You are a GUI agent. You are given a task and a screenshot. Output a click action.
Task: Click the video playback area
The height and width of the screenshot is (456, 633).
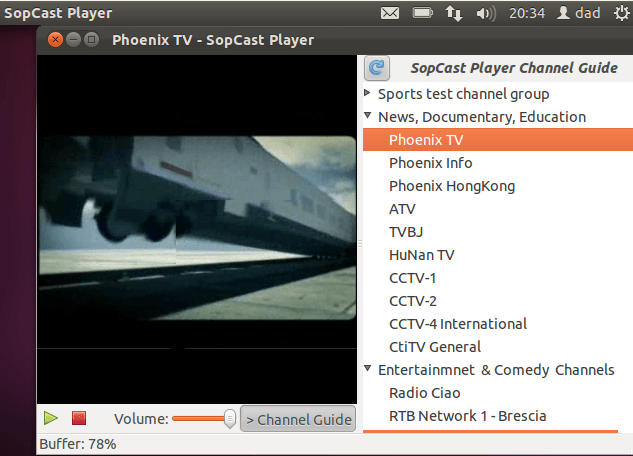pos(197,228)
